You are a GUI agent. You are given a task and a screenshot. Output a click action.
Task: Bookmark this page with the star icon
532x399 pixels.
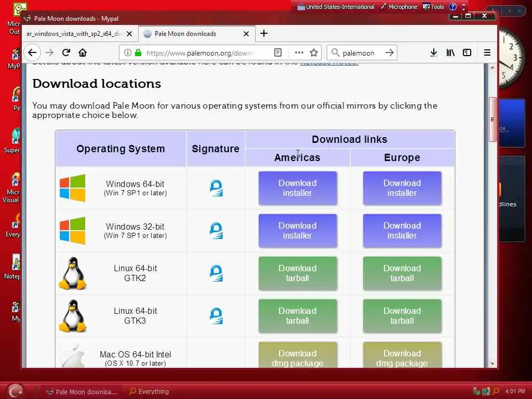point(314,52)
